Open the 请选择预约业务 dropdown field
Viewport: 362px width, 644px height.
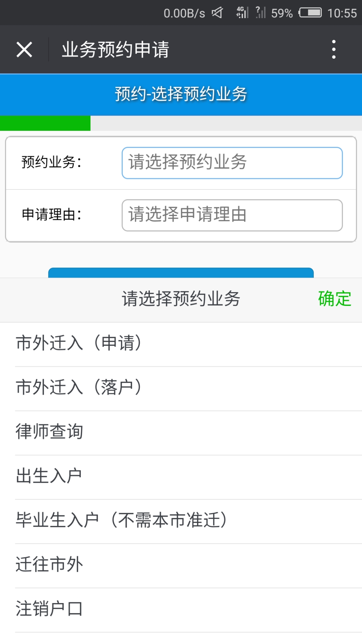coord(232,163)
